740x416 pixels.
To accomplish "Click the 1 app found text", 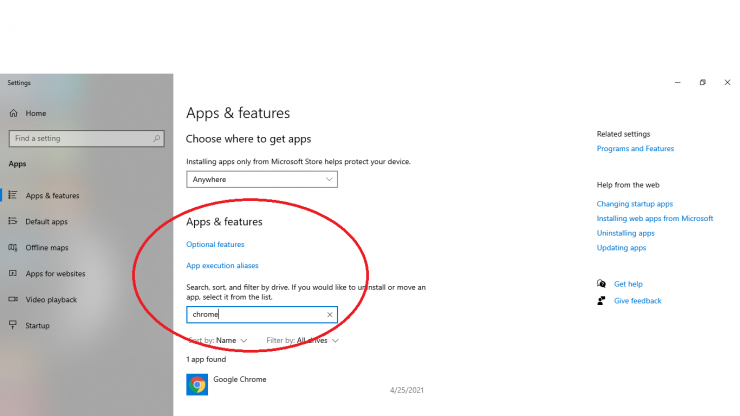I will click(206, 359).
